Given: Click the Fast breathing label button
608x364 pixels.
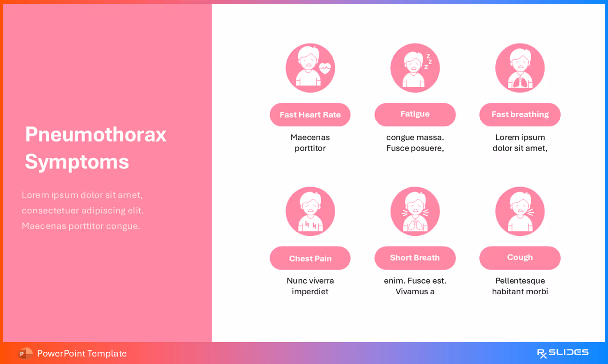Looking at the screenshot, I should [x=520, y=115].
